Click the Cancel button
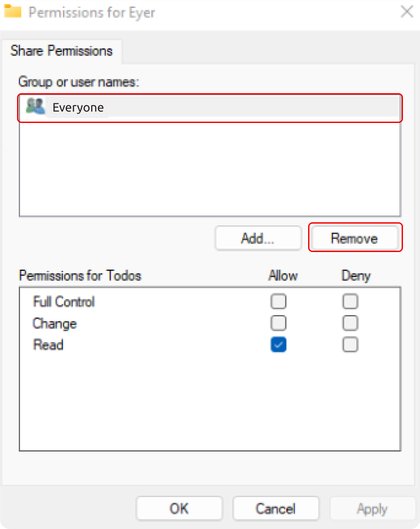The height and width of the screenshot is (529, 420). point(276,508)
